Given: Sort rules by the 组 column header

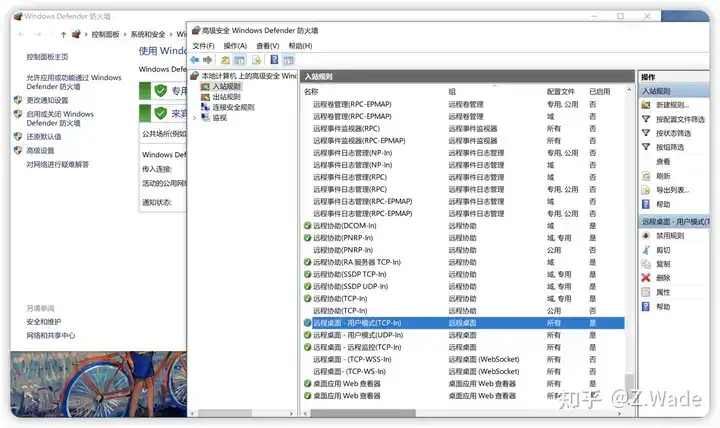Looking at the screenshot, I should point(452,91).
